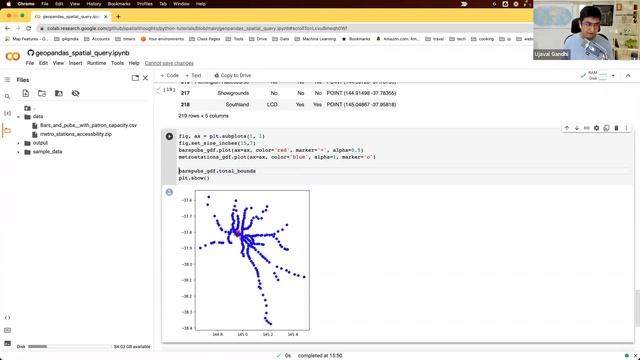Click Cannot save changes link
Image resolution: width=640 pixels, height=360 pixels.
(x=169, y=63)
